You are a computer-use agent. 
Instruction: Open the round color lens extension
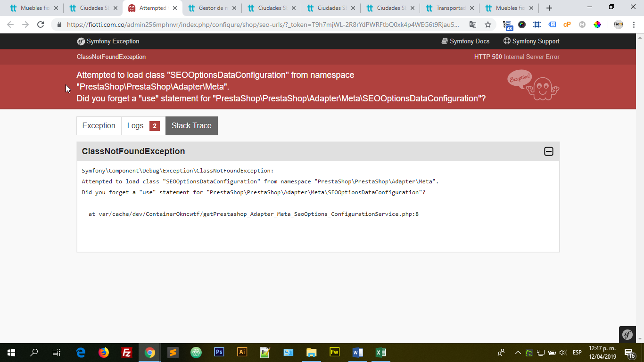click(522, 25)
